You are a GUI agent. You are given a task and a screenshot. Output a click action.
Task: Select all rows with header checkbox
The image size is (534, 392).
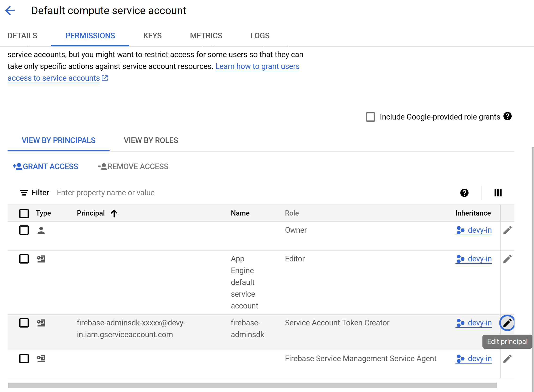point(24,213)
